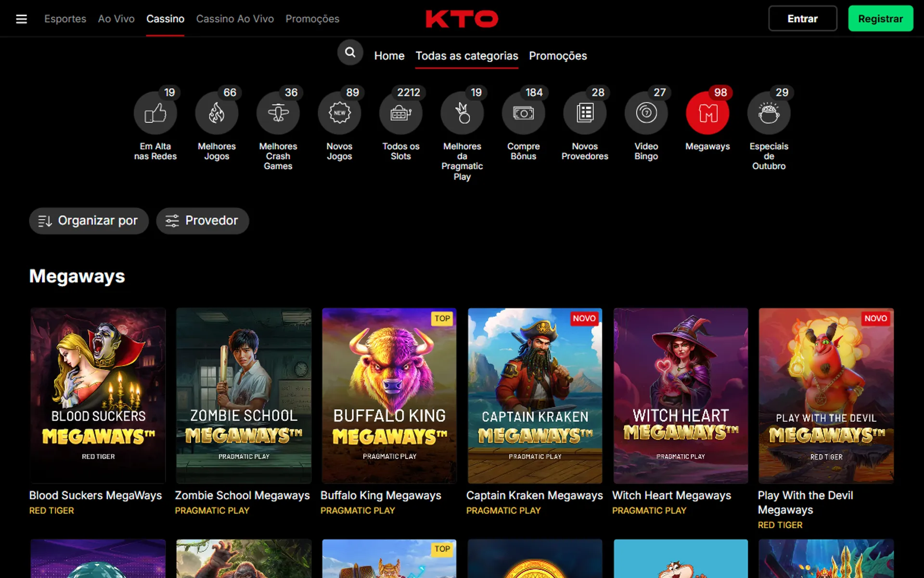The height and width of the screenshot is (578, 924).
Task: Choose the Todos os Slots machine icon
Action: [x=400, y=113]
